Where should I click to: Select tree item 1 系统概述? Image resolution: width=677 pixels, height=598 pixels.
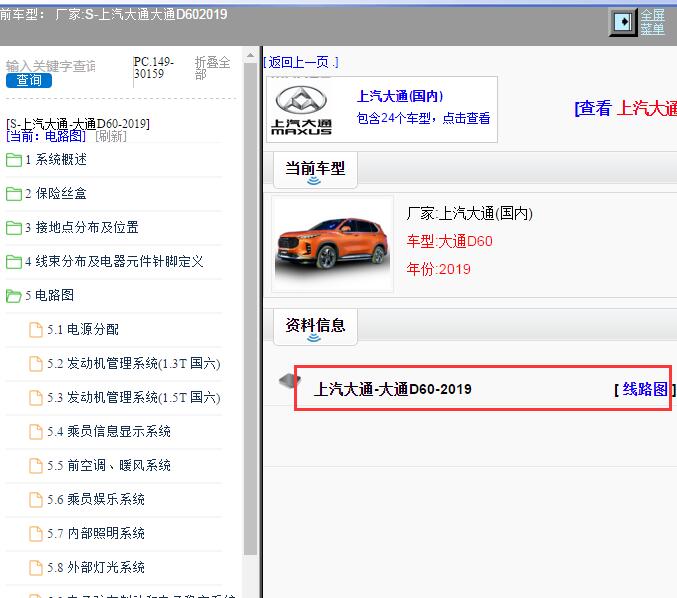(x=56, y=160)
